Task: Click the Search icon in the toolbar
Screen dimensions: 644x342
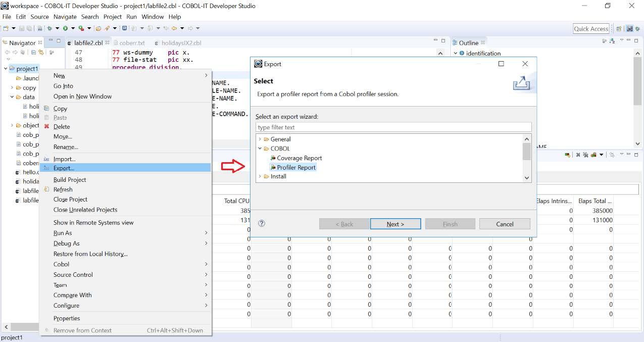Action: tap(107, 29)
